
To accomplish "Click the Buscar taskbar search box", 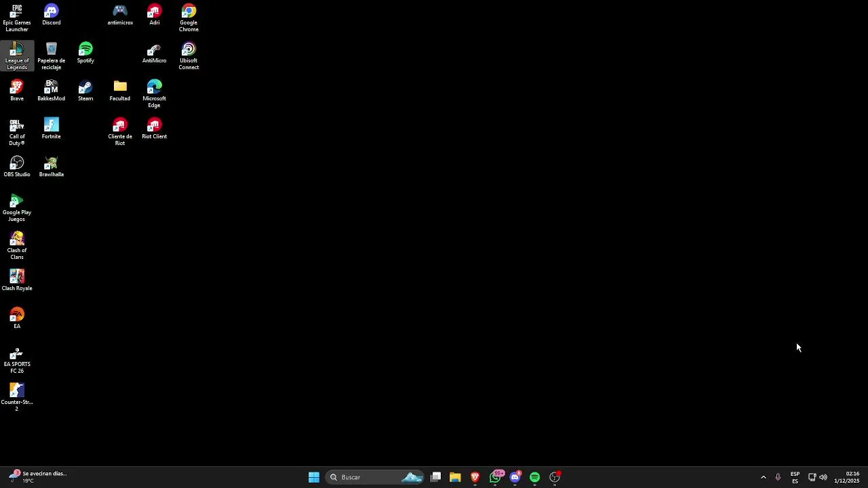I will [375, 477].
